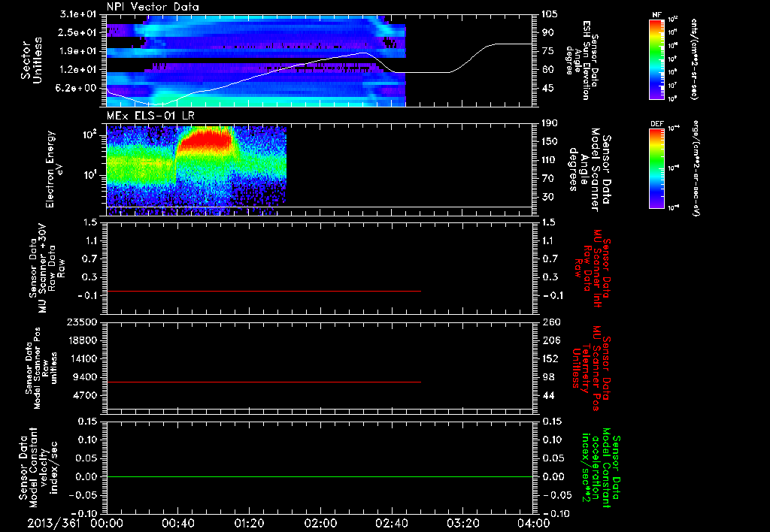Click the green zero-velocity line
This screenshot has height=532, width=770.
click(x=320, y=476)
